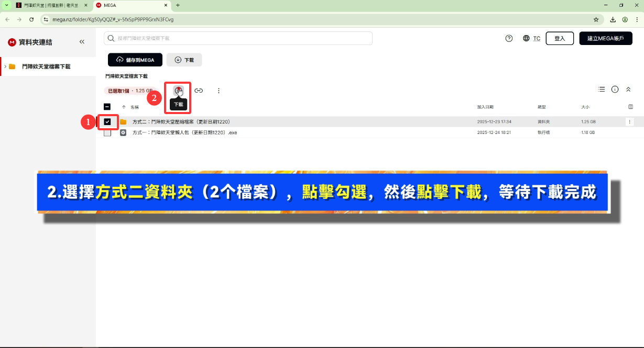
Task: Click Chrome downloads icon in toolbar
Action: coord(613,19)
